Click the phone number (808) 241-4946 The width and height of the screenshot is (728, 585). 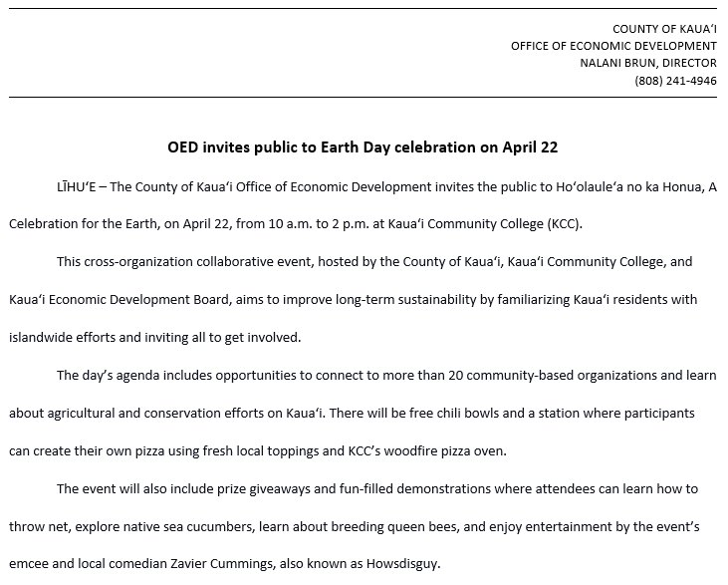(x=675, y=81)
